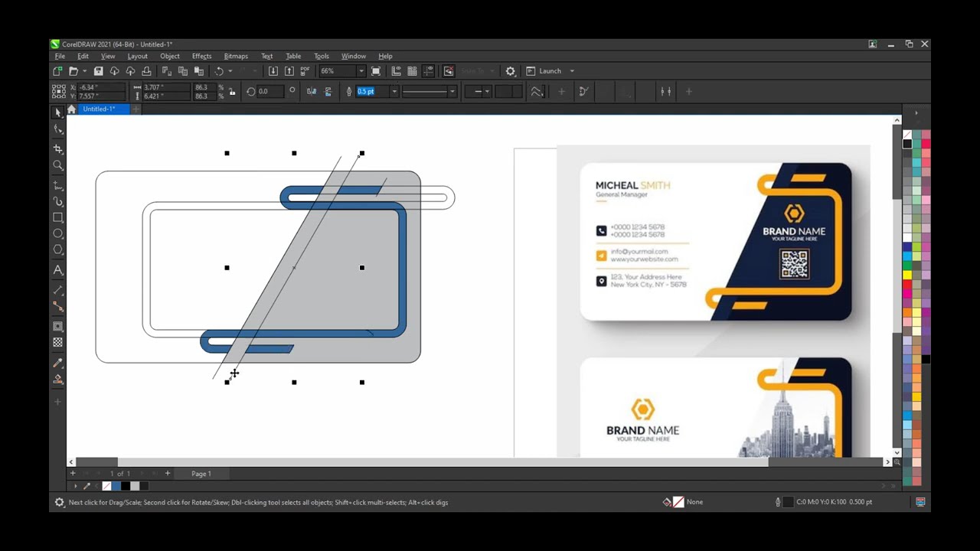This screenshot has height=551, width=980.
Task: Select the Transparency tool checkerboard icon
Action: [x=58, y=342]
